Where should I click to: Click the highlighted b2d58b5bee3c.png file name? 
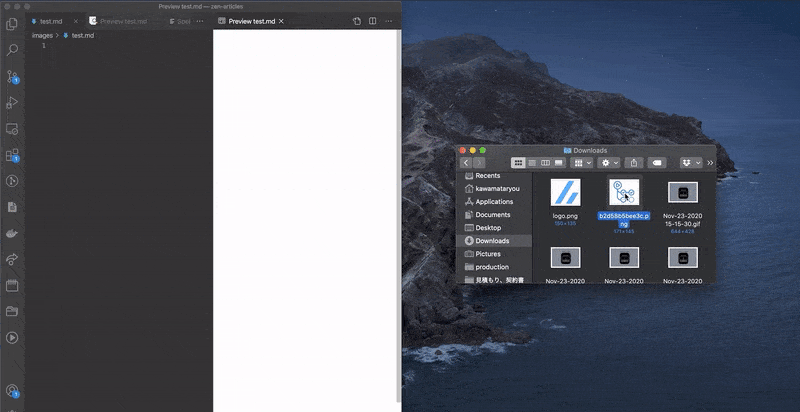[x=624, y=220]
